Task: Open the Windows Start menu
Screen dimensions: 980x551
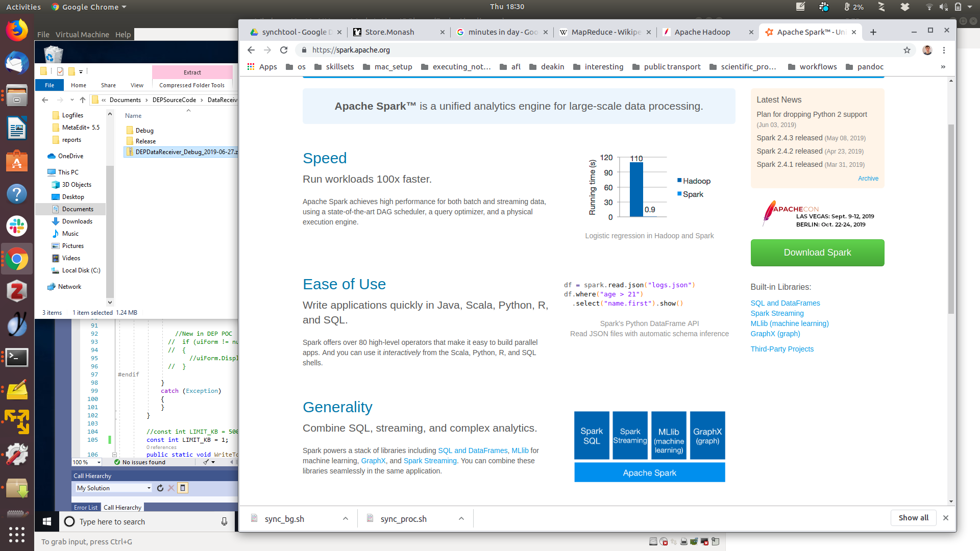Action: [x=47, y=521]
